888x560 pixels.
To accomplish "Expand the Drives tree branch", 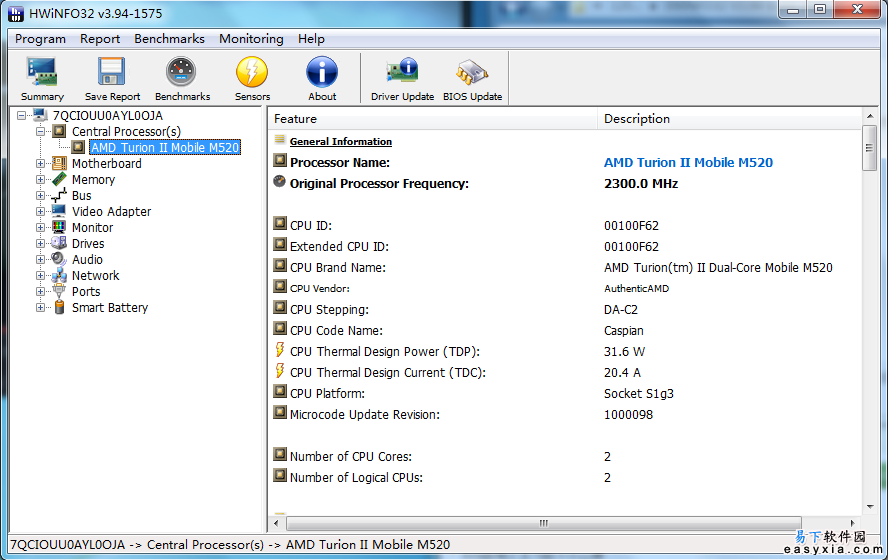I will [41, 244].
